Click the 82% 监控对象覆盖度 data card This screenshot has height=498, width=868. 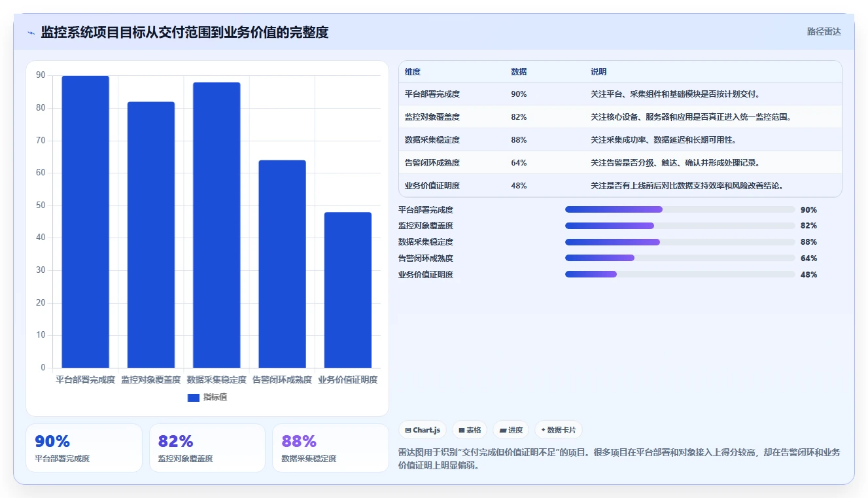click(207, 448)
